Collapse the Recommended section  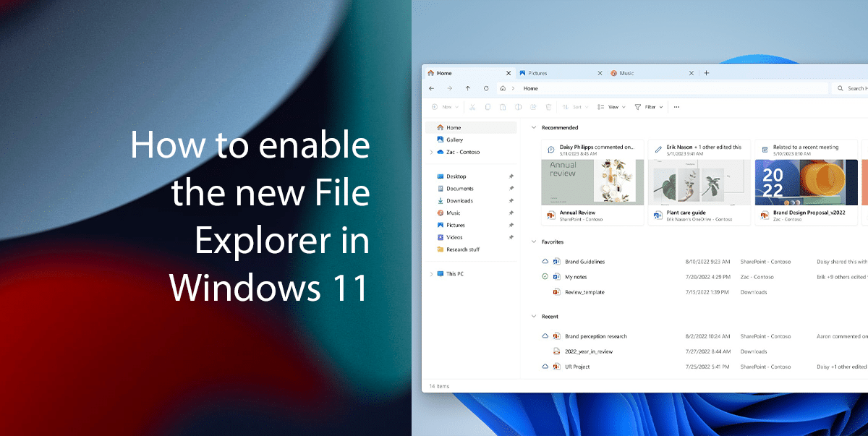[x=534, y=127]
